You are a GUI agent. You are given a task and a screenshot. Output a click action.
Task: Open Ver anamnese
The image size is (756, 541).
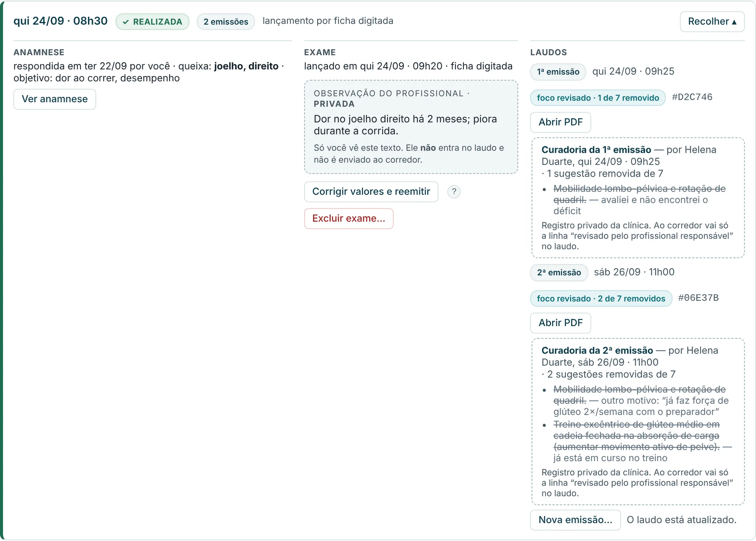coord(55,99)
